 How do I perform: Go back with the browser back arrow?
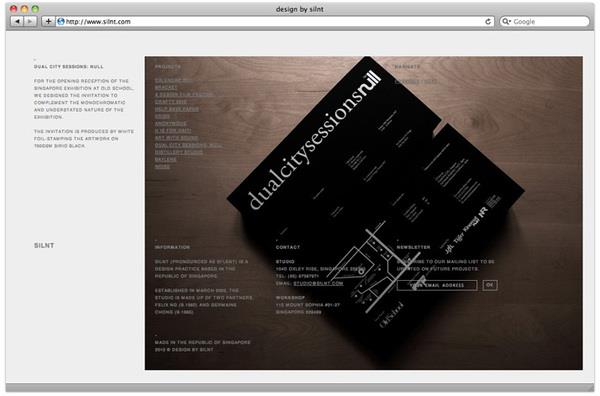pyautogui.click(x=17, y=21)
